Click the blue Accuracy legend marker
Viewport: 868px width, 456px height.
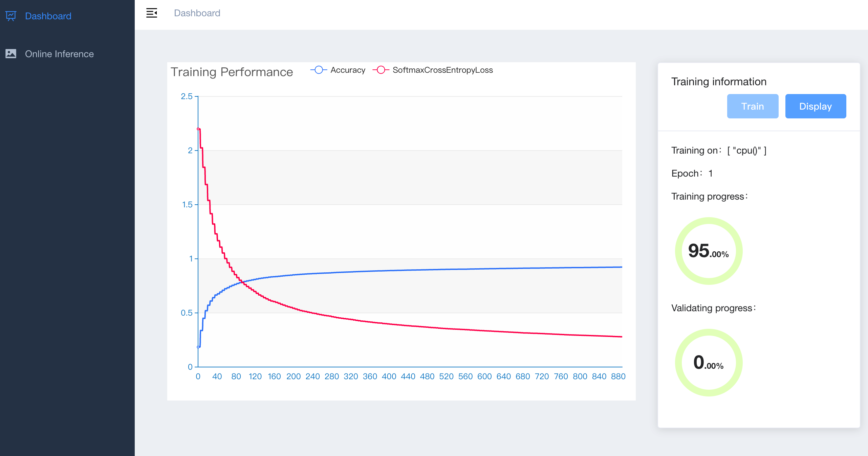(319, 70)
